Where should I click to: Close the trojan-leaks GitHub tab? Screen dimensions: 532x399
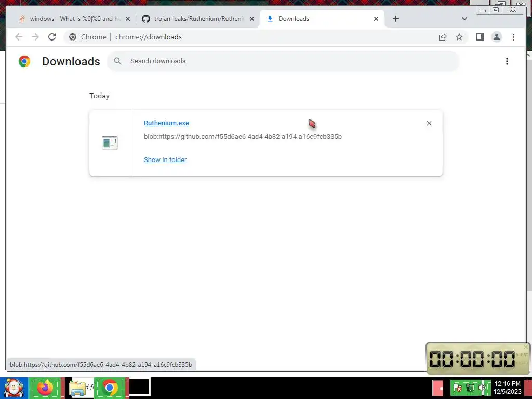click(x=252, y=19)
